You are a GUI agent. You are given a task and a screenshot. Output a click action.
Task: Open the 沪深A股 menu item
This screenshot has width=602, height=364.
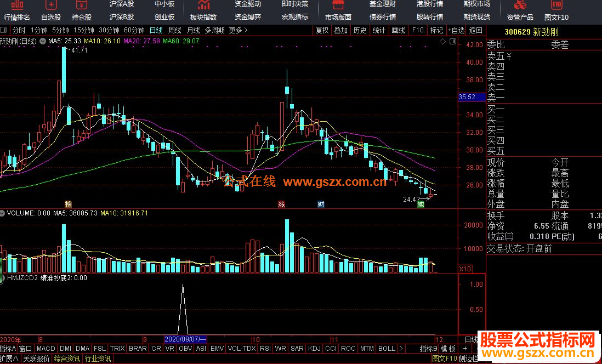122,4
